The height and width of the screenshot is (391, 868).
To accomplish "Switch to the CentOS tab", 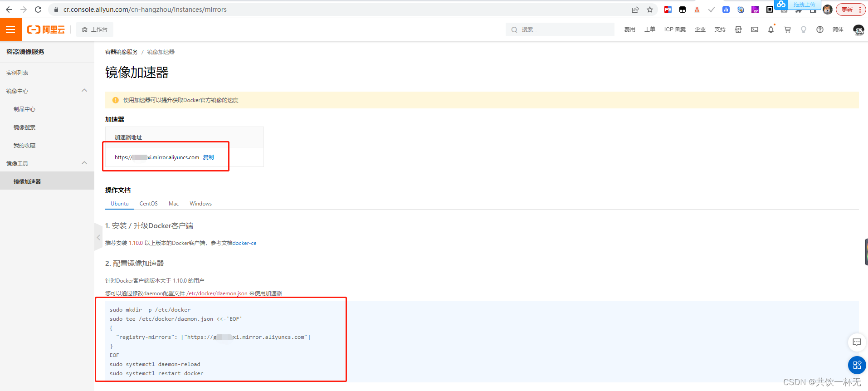I will (x=148, y=204).
